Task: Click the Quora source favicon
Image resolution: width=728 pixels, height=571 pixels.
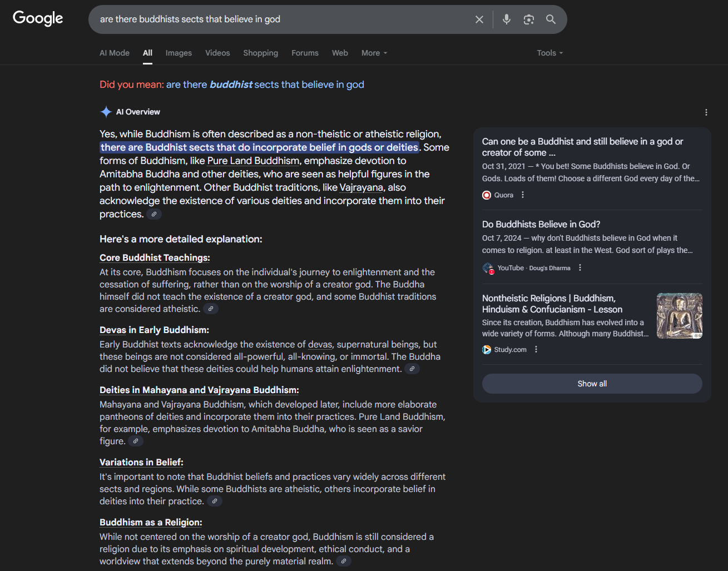Action: (487, 195)
